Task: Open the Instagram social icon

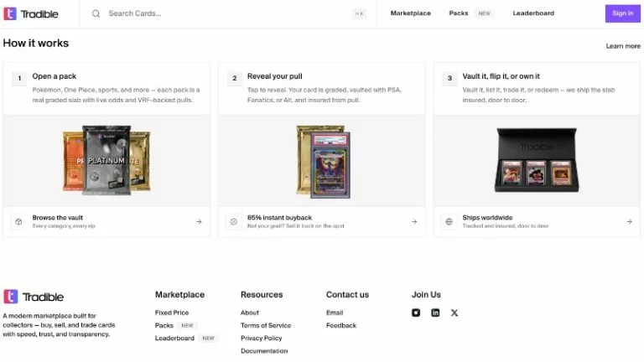Action: tap(416, 313)
